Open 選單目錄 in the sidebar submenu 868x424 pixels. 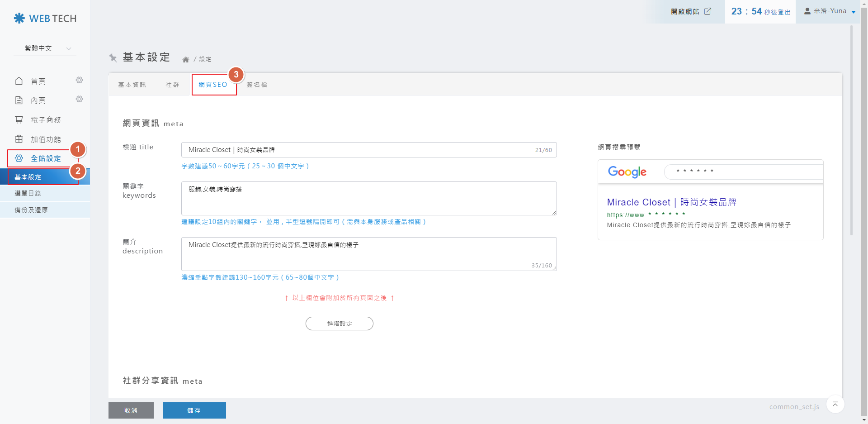click(x=28, y=193)
